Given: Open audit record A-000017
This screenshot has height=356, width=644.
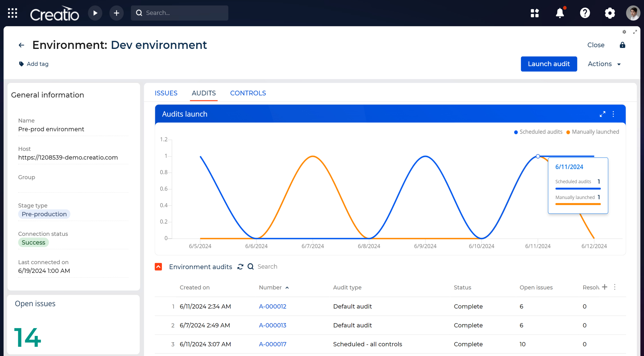Looking at the screenshot, I should (272, 344).
